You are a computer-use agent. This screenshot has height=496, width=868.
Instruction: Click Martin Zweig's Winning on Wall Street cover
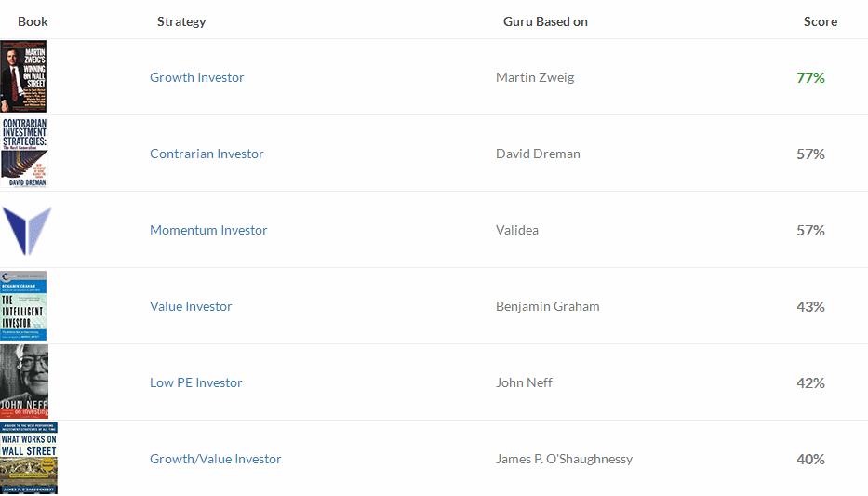[x=23, y=76]
